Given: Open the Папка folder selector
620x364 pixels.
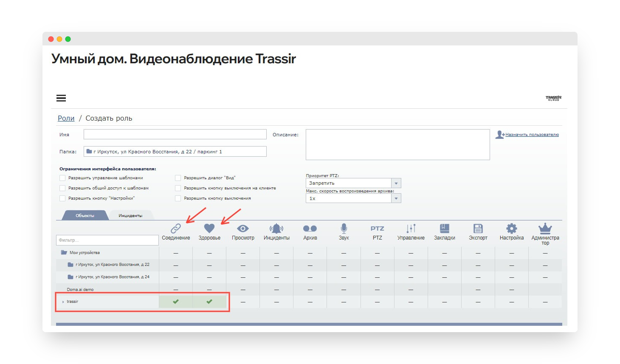Looking at the screenshot, I should pos(175,151).
